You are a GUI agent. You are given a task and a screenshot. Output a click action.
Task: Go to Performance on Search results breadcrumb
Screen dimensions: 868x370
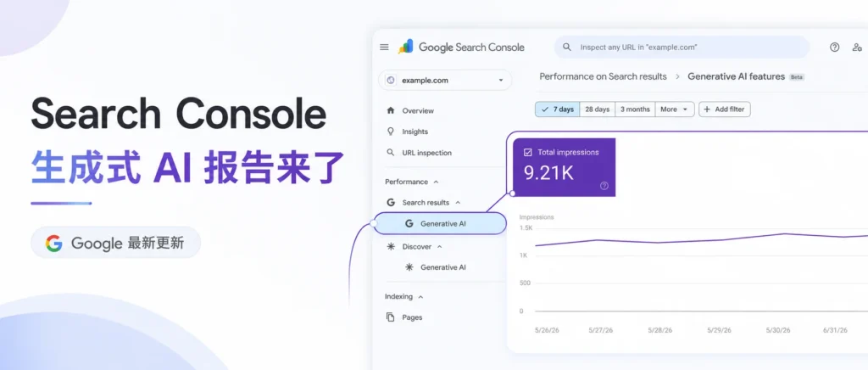pos(603,76)
